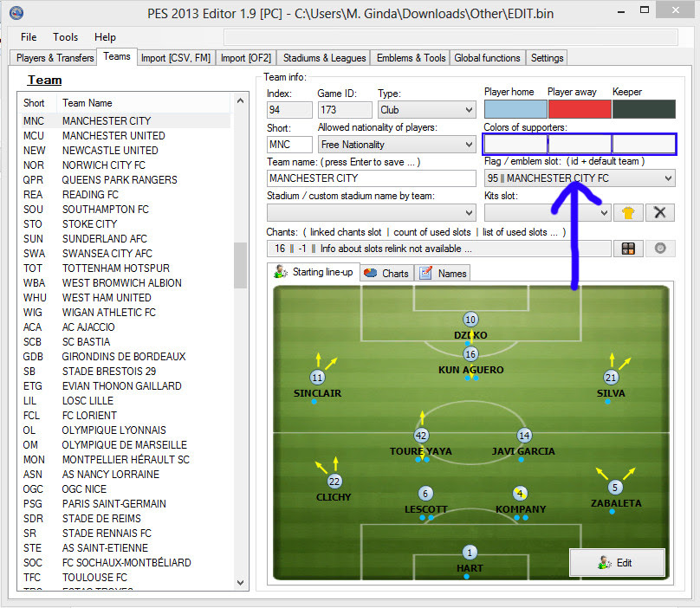Click the Game ID field showing 173
Screen dimensions: 700x608
345,110
